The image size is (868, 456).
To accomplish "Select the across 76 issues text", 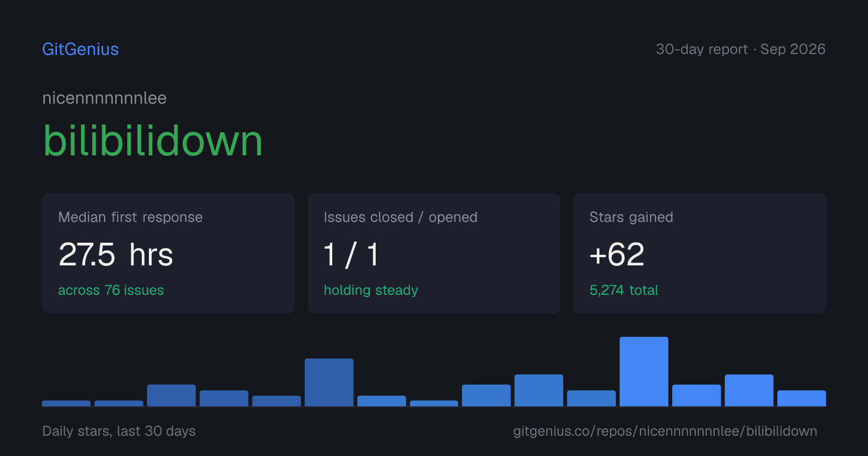I will [x=111, y=290].
